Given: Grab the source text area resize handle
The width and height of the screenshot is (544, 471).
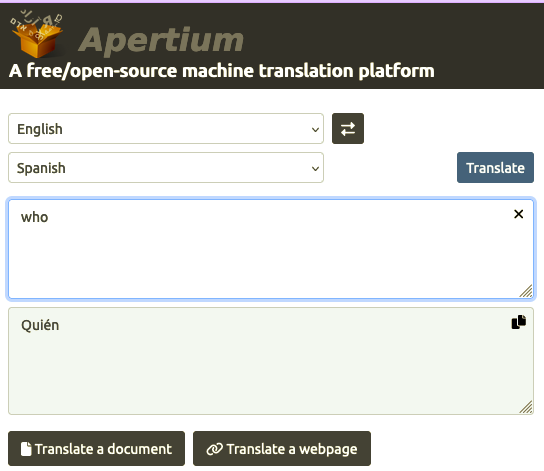Looking at the screenshot, I should pos(526,291).
